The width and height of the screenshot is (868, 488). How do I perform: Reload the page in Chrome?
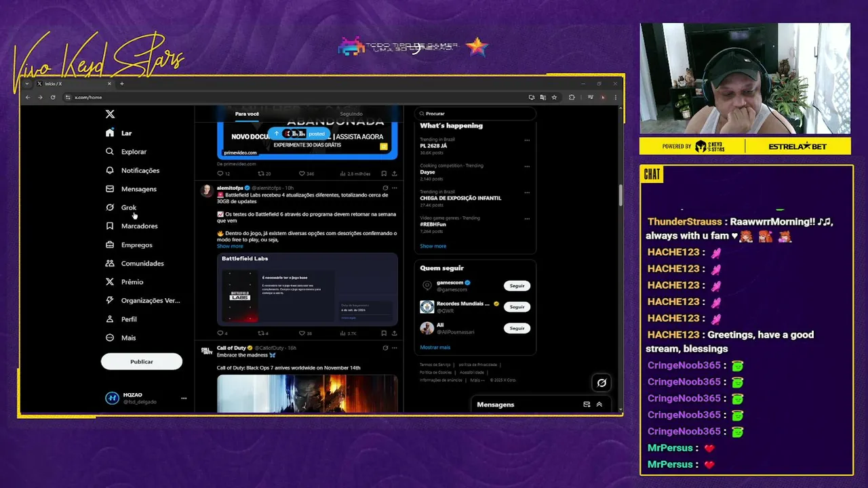click(53, 97)
